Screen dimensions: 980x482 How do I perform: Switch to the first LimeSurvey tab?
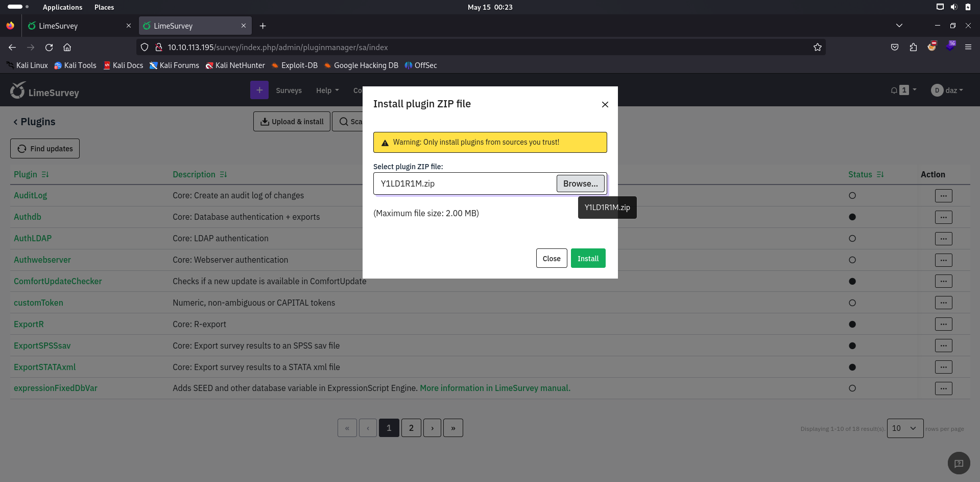tap(77, 26)
